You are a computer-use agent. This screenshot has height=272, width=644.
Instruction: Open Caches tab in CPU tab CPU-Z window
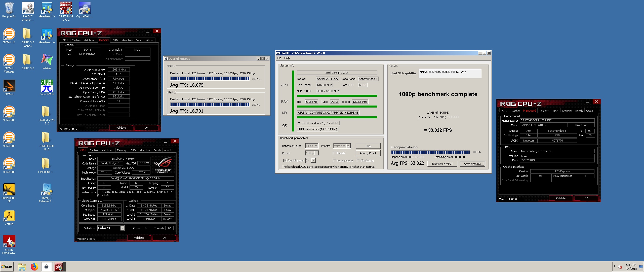pos(94,150)
